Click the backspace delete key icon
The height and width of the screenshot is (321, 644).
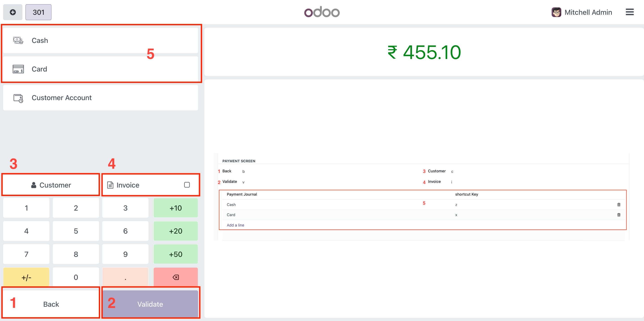coord(176,277)
